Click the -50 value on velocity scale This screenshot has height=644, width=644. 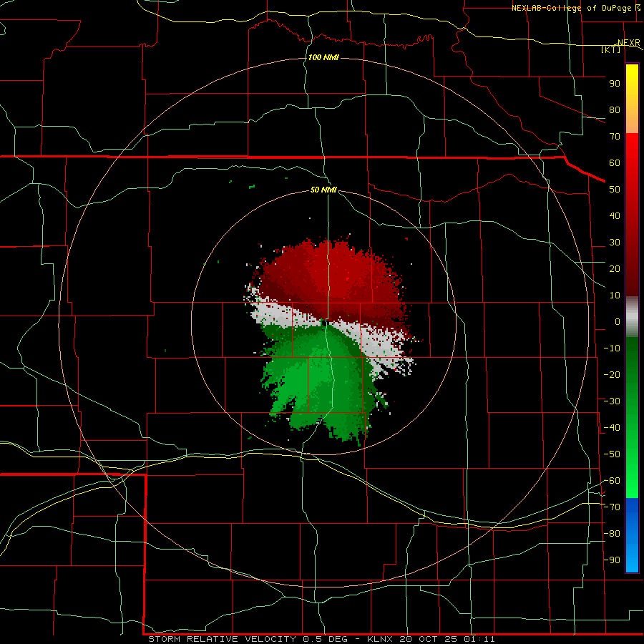point(612,454)
